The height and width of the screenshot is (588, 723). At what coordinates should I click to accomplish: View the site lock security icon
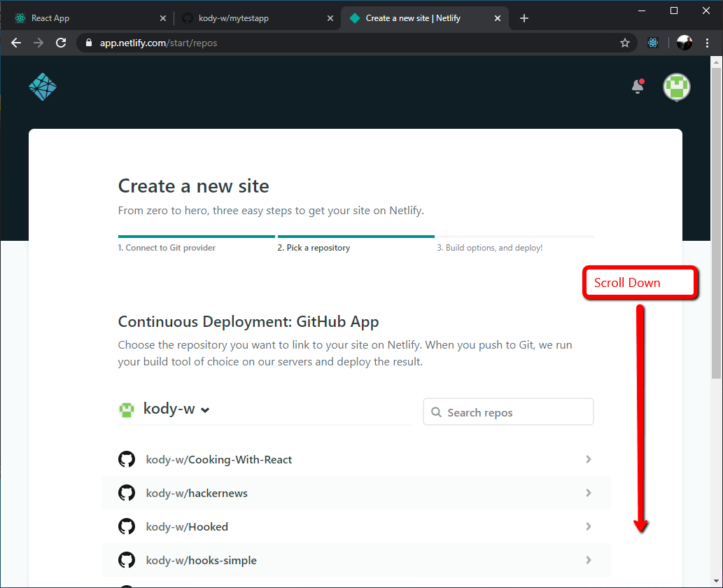tap(89, 43)
